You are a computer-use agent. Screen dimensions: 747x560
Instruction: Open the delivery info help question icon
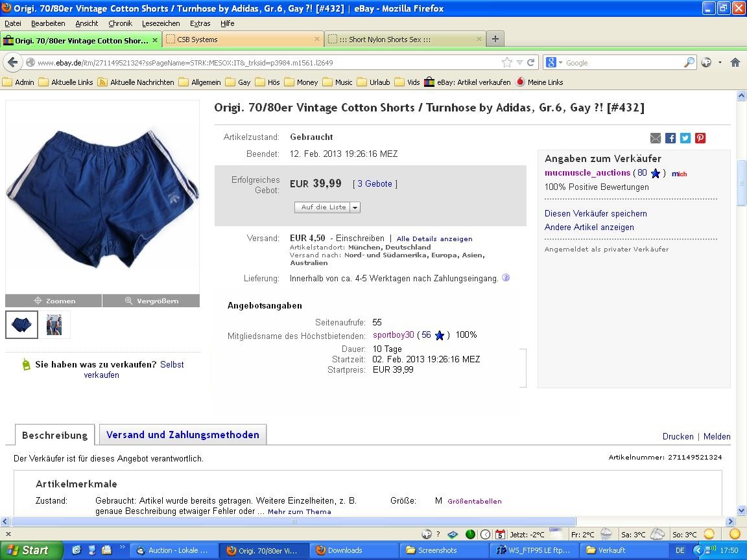(x=506, y=278)
